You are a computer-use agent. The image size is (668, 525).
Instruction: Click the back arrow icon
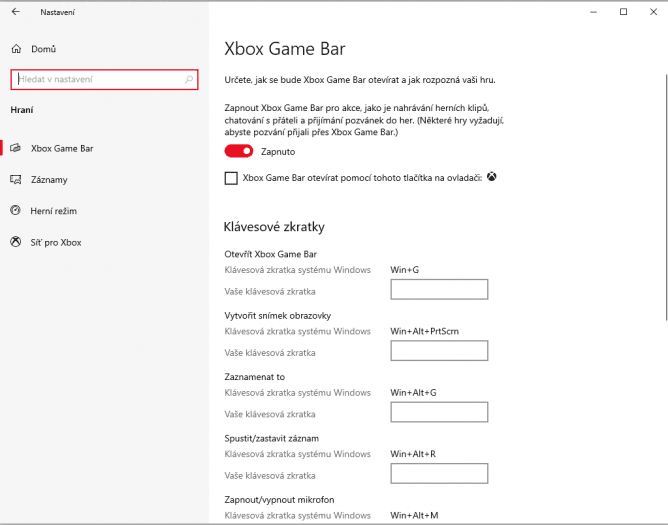pyautogui.click(x=16, y=12)
